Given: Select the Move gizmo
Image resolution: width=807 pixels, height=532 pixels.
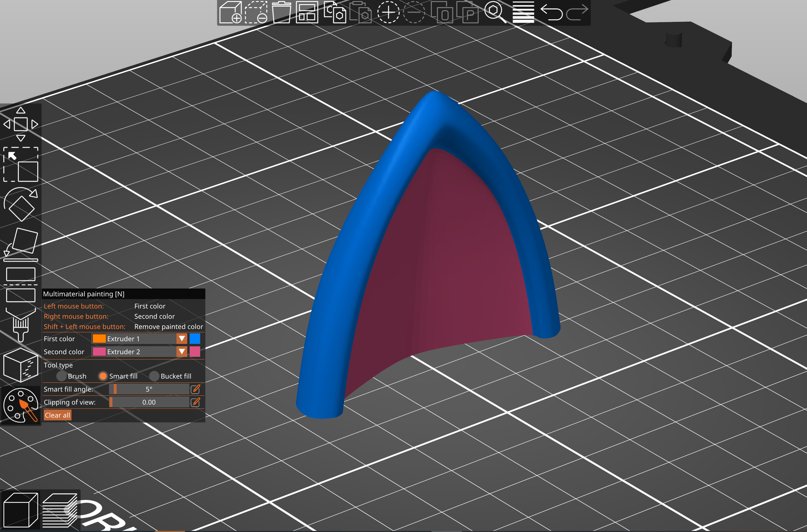Looking at the screenshot, I should tap(21, 124).
